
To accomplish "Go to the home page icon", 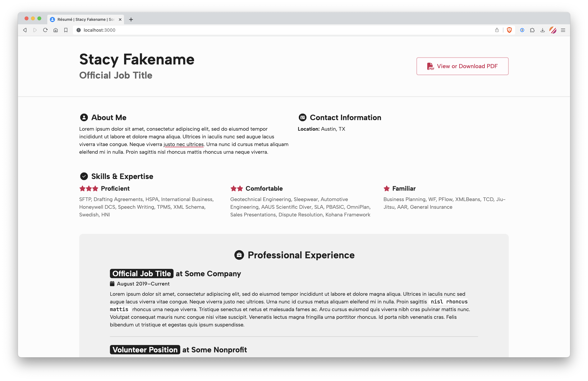I will click(x=56, y=30).
